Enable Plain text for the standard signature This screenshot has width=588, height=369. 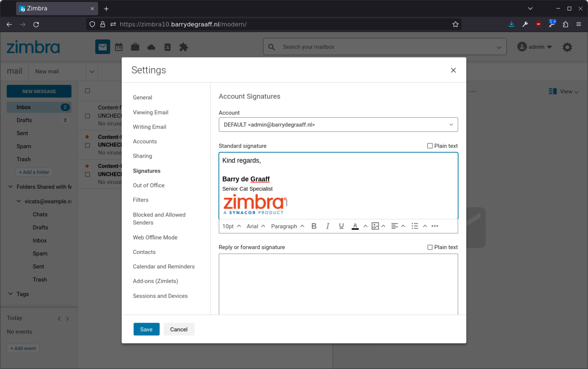click(430, 146)
